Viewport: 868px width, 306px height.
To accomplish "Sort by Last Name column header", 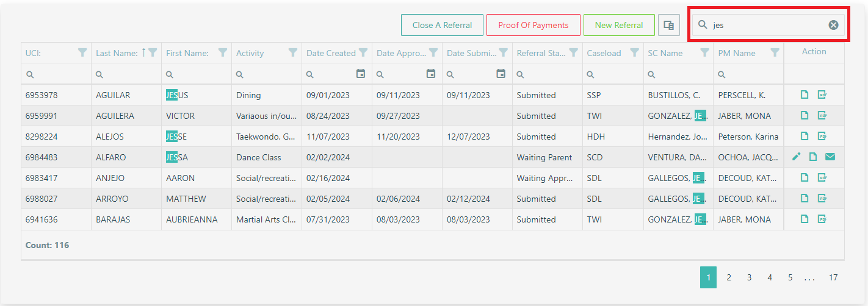I will pos(117,53).
